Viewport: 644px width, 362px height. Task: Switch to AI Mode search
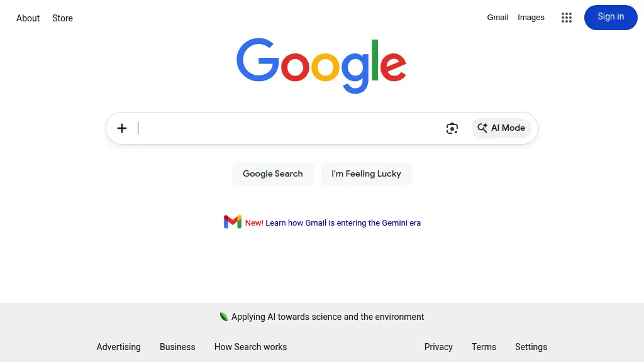point(501,128)
